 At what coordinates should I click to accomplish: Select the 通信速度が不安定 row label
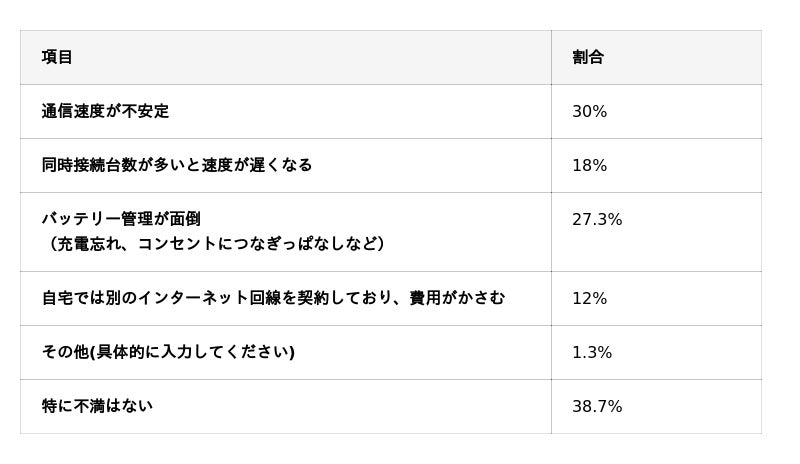[x=105, y=111]
